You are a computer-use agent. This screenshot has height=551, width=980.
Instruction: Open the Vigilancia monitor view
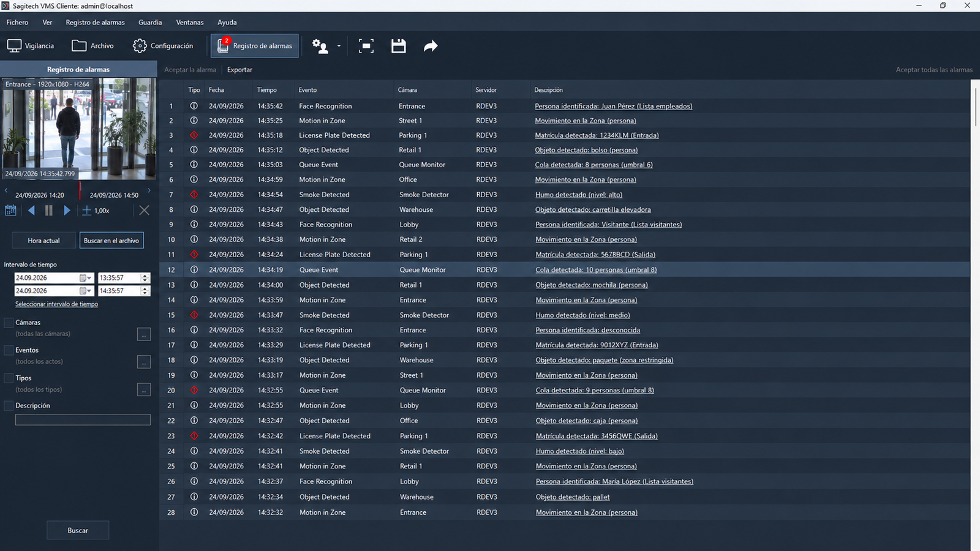point(31,46)
